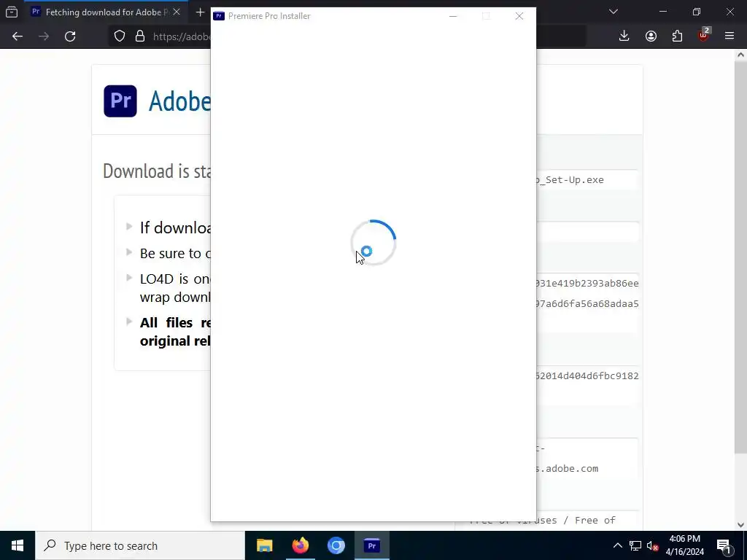Expand the 'LO4D is one' bullet triangle
The width and height of the screenshot is (747, 560).
click(x=129, y=277)
